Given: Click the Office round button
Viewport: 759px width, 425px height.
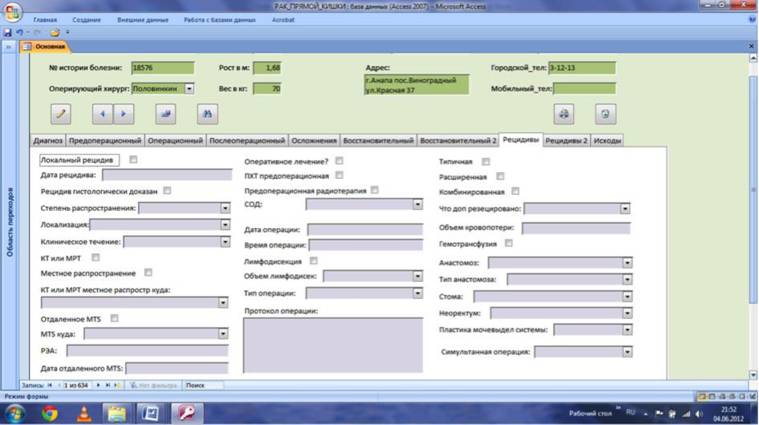Looking at the screenshot, I should [12, 12].
